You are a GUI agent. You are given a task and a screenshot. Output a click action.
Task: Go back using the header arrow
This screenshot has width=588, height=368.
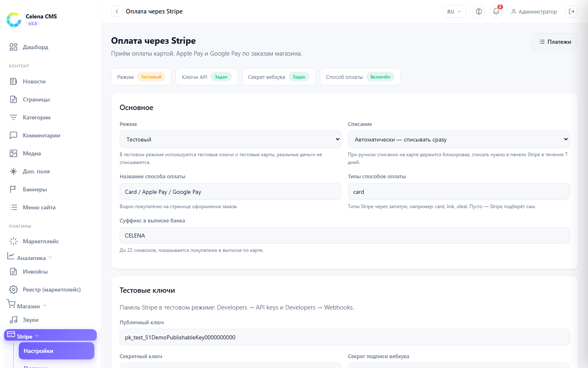pyautogui.click(x=117, y=11)
